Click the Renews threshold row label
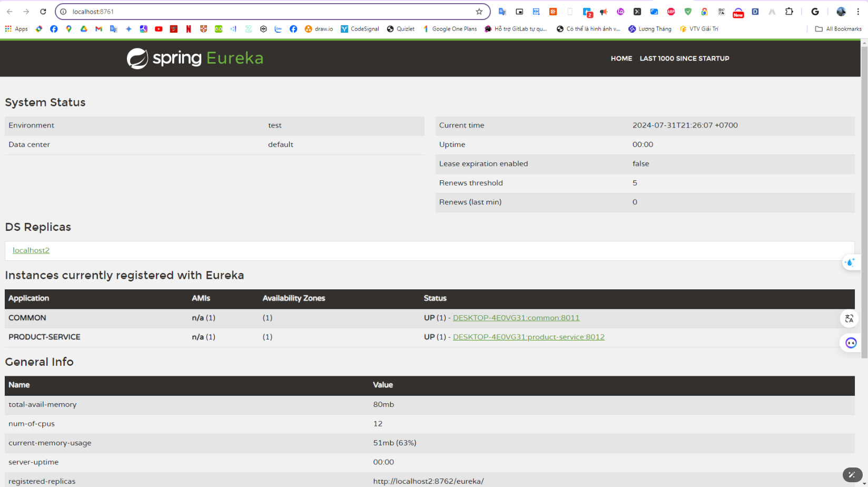This screenshot has width=868, height=487. pos(471,183)
